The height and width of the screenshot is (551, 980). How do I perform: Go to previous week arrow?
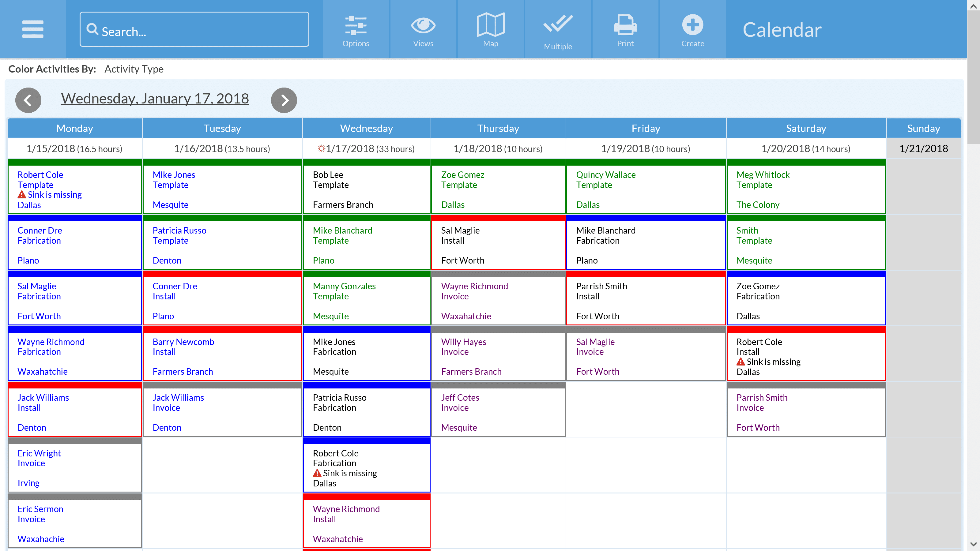coord(28,100)
